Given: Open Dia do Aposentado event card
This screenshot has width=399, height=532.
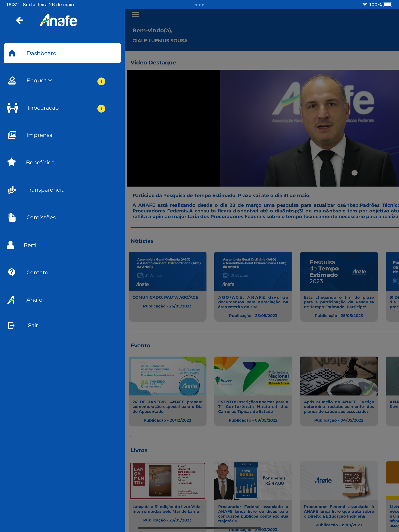Looking at the screenshot, I should point(168,391).
